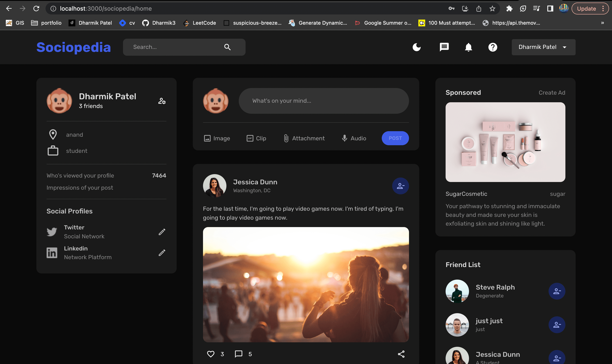The image size is (612, 364).
Task: Open the media control playlist icon
Action: [x=536, y=9]
